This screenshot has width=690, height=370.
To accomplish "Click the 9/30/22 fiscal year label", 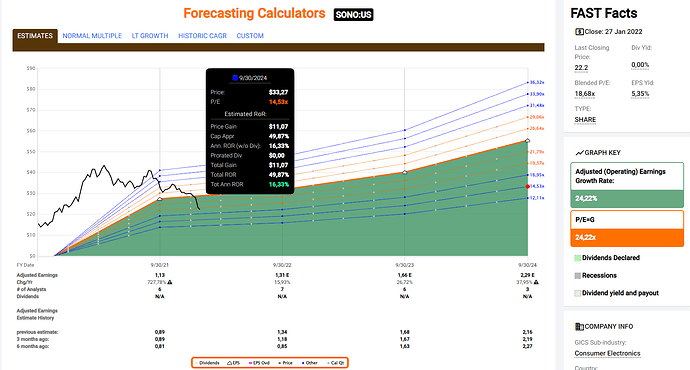I will click(282, 265).
